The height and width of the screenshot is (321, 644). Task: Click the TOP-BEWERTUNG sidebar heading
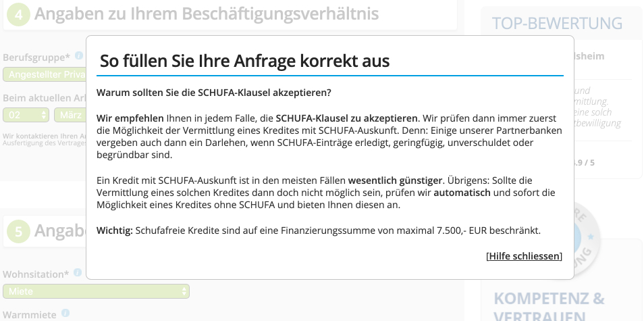(557, 24)
